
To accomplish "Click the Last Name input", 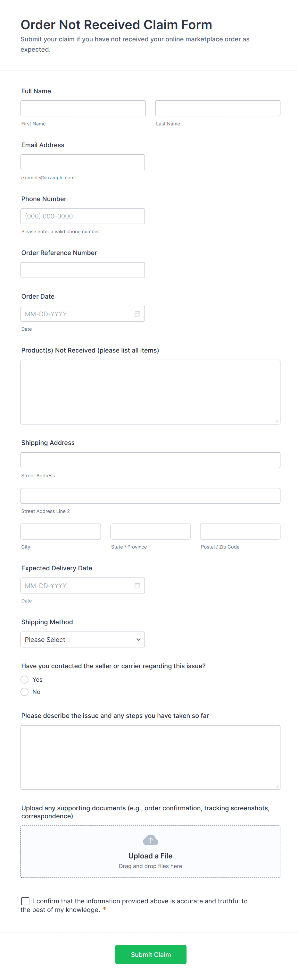I will point(218,108).
